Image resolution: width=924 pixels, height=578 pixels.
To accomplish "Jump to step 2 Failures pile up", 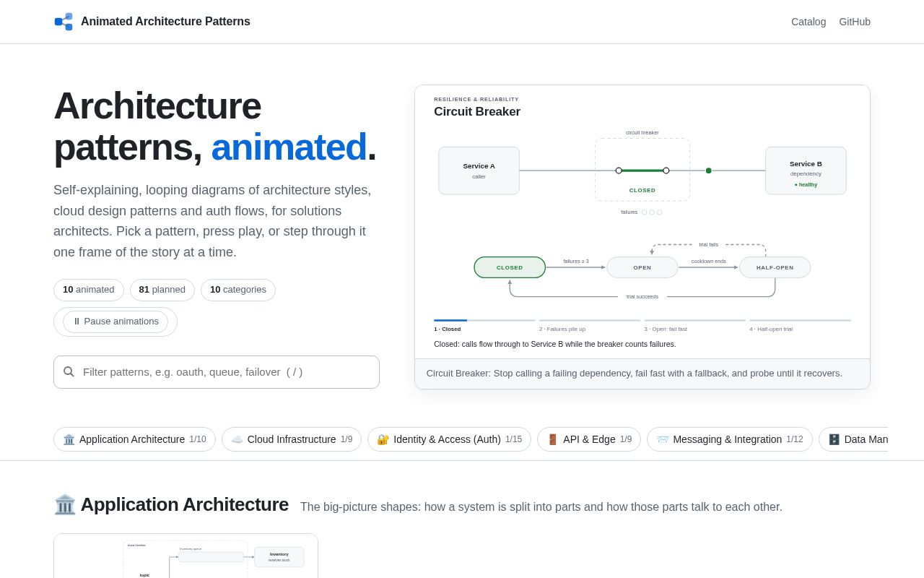I will click(590, 325).
